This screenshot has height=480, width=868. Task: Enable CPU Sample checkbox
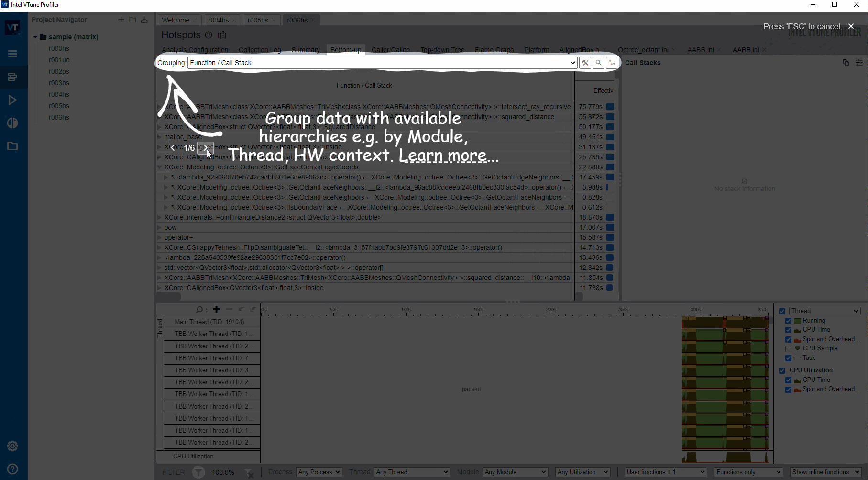tap(788, 349)
